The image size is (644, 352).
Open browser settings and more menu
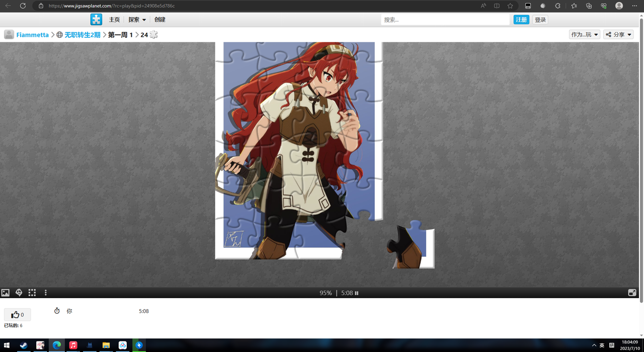(634, 6)
